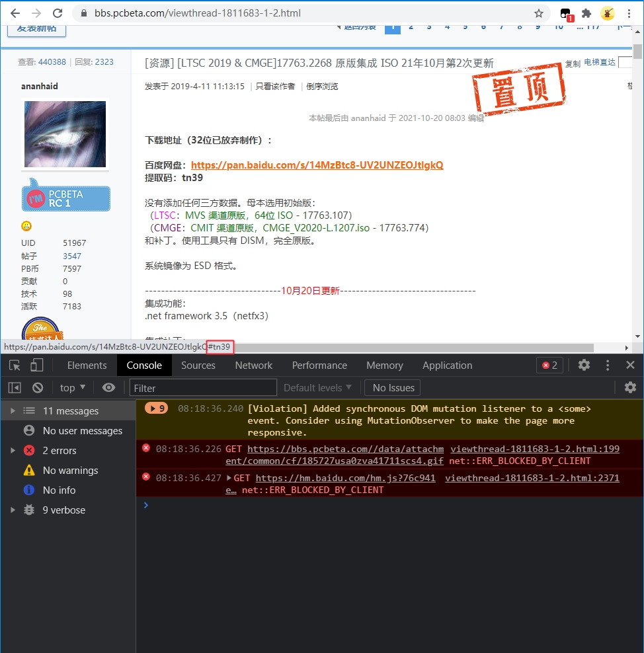Switch to the Elements tab

tap(87, 365)
